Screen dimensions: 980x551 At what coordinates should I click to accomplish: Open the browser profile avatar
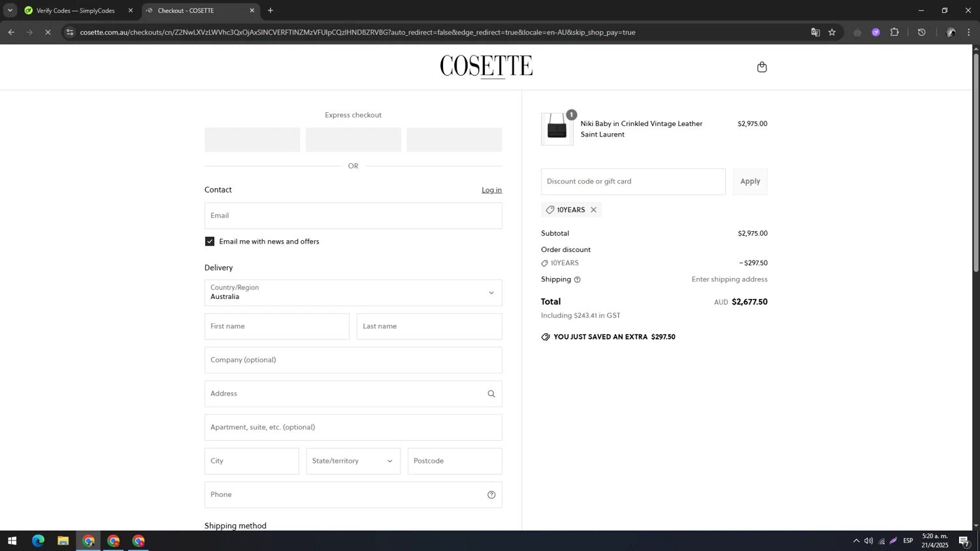951,32
